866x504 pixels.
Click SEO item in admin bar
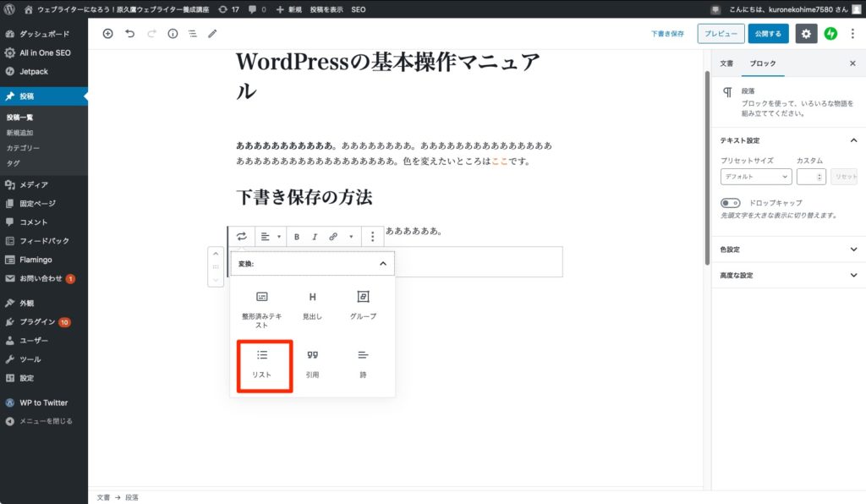[359, 9]
